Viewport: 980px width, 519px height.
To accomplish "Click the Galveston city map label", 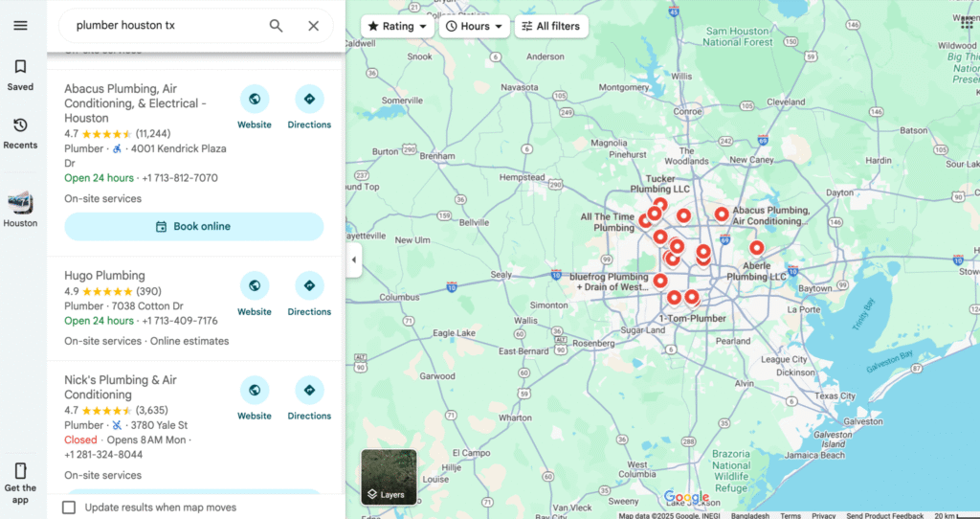I will pyautogui.click(x=862, y=421).
